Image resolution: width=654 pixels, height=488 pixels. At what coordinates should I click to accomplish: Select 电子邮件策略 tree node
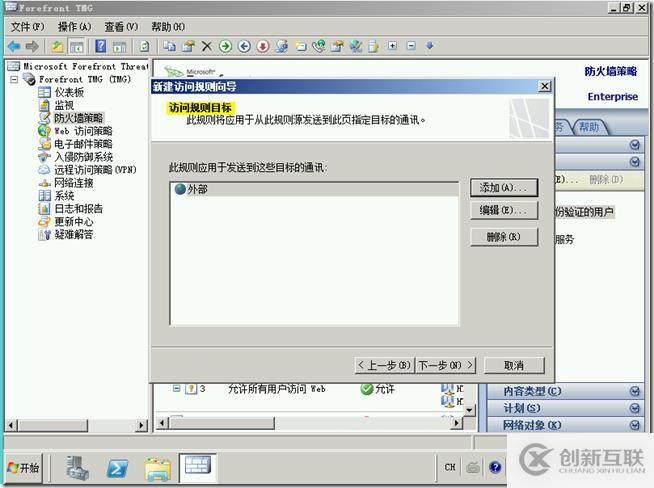[83, 144]
